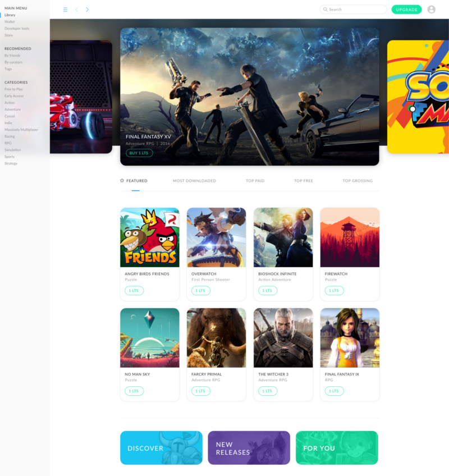Open the No Man Sky cover art
The width and height of the screenshot is (449, 476).
pyautogui.click(x=150, y=338)
